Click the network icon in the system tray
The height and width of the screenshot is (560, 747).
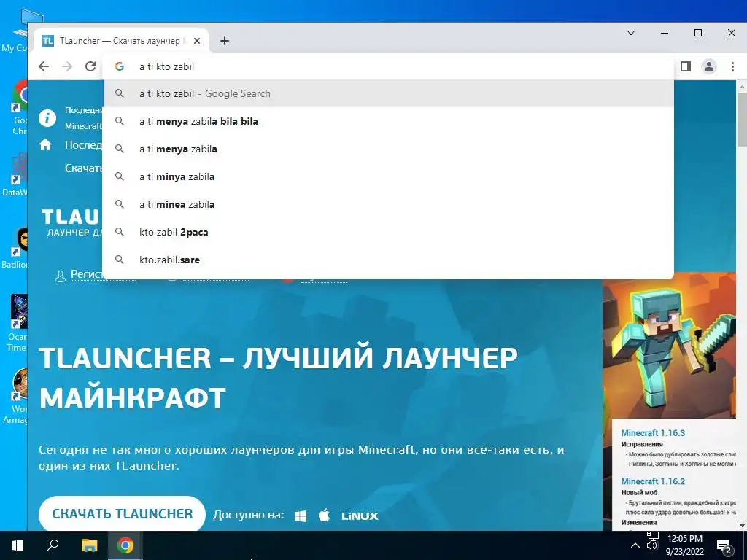653,536
